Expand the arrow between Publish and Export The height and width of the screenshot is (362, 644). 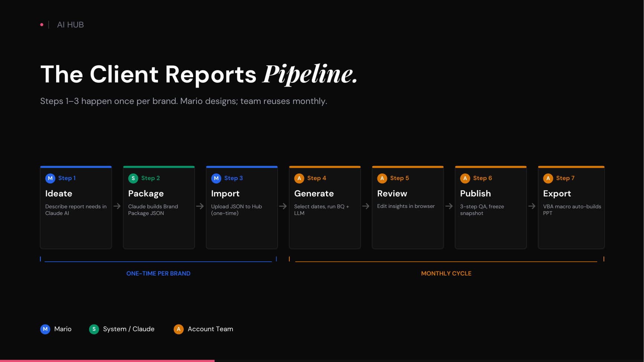coord(532,206)
